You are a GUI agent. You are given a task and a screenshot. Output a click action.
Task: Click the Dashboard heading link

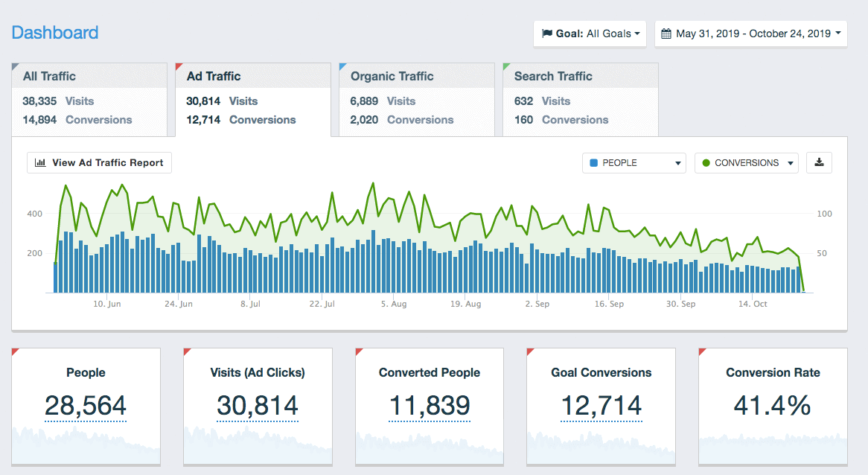click(x=55, y=33)
